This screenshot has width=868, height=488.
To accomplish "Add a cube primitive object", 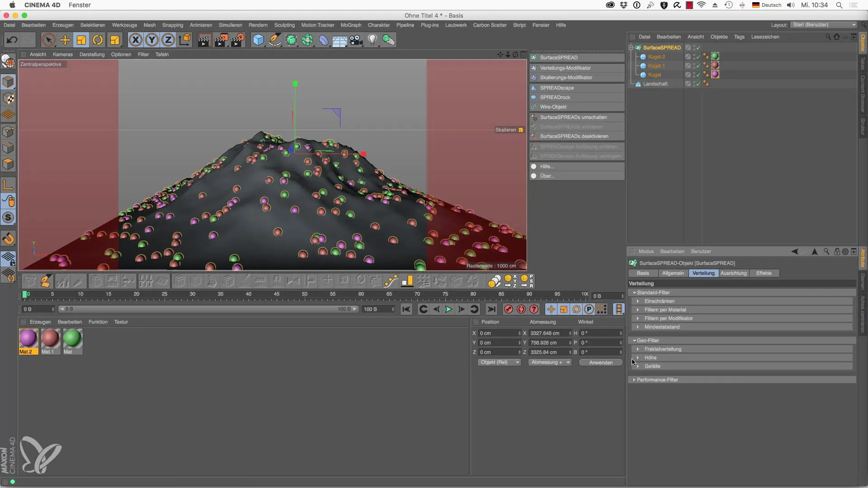I will (x=258, y=40).
